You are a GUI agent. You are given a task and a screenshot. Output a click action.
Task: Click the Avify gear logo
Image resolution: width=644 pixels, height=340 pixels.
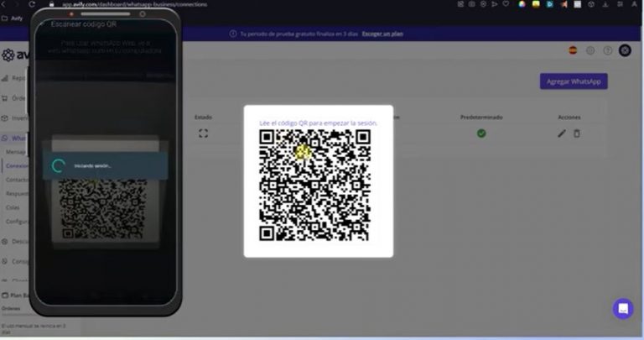(x=8, y=55)
